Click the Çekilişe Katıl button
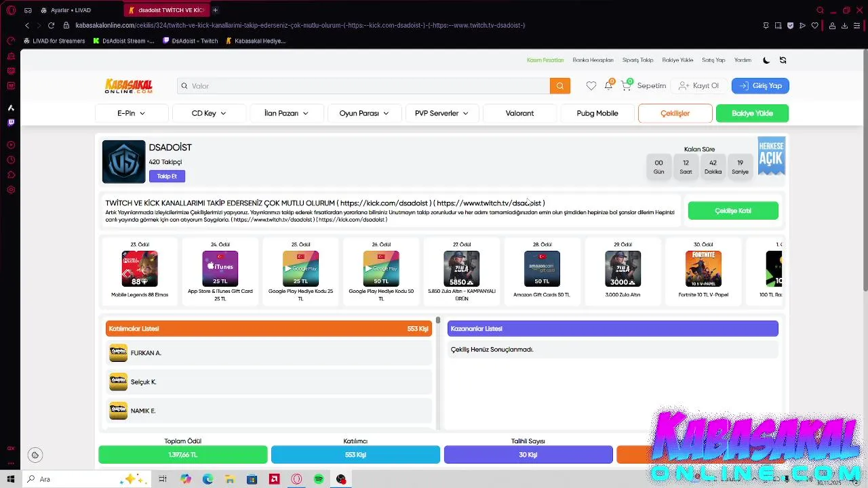This screenshot has height=488, width=868. pyautogui.click(x=733, y=211)
